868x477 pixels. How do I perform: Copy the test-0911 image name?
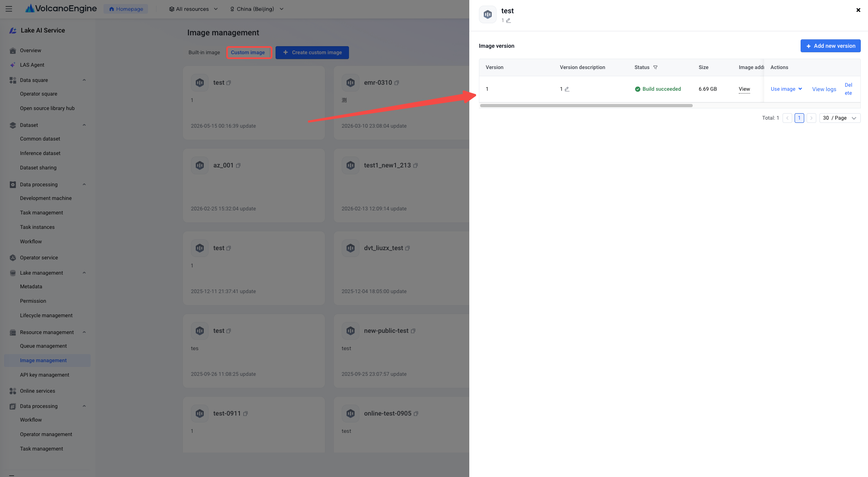click(245, 414)
